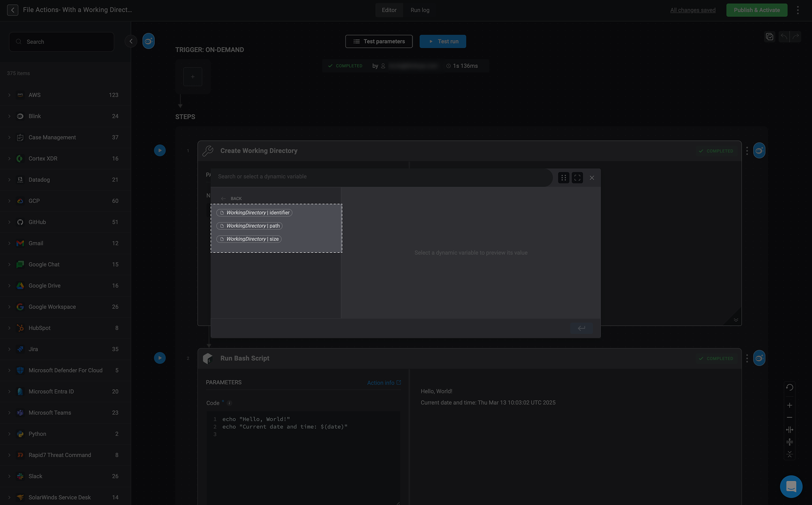Select the Google Workspace list item
812x505 pixels.
(x=65, y=307)
